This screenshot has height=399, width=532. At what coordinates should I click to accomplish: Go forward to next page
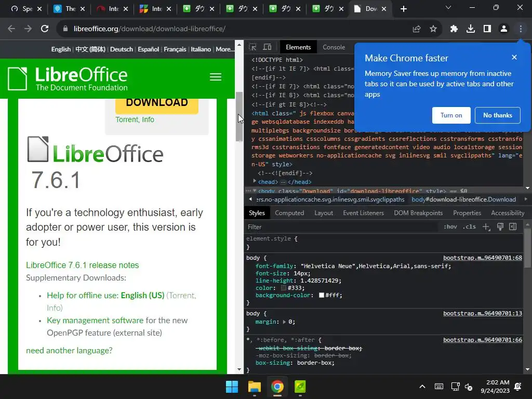click(x=28, y=29)
